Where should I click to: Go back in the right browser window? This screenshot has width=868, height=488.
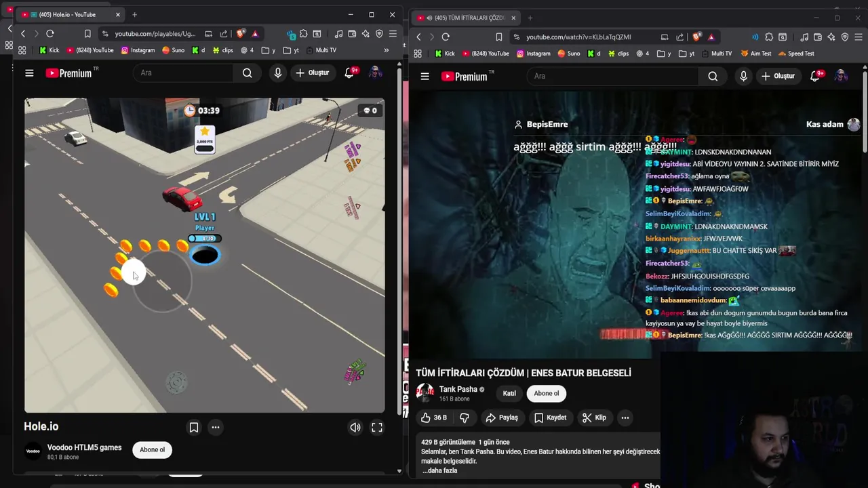[418, 37]
